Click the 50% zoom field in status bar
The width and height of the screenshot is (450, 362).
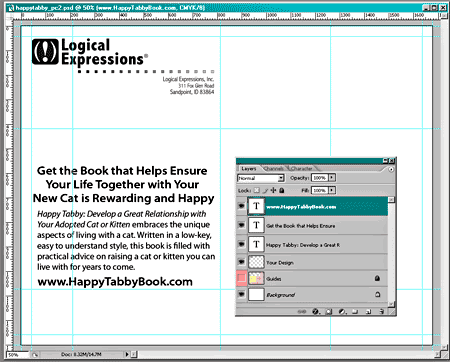pyautogui.click(x=17, y=355)
